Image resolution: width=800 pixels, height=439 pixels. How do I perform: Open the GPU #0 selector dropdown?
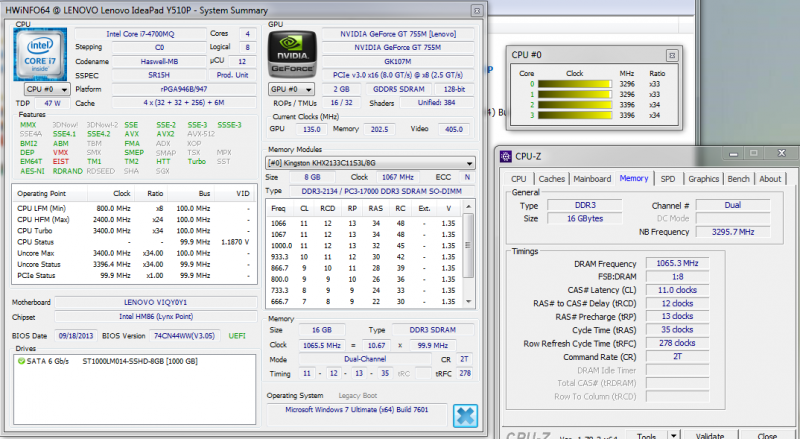292,89
